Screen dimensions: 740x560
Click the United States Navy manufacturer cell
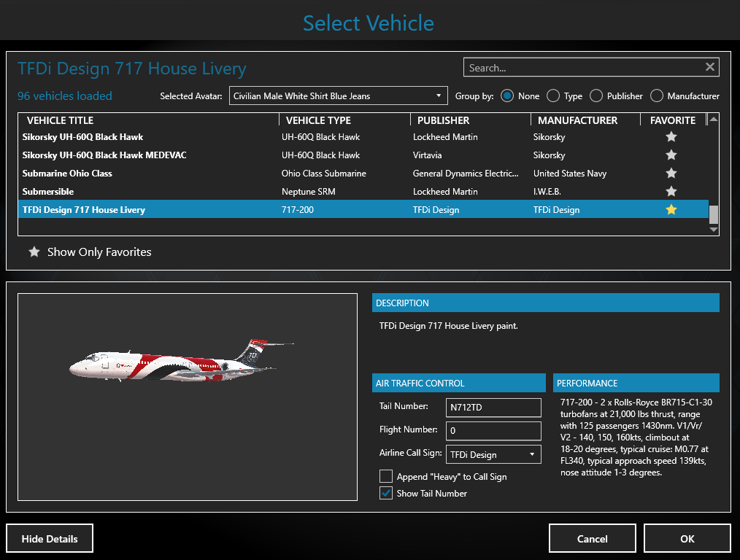570,173
